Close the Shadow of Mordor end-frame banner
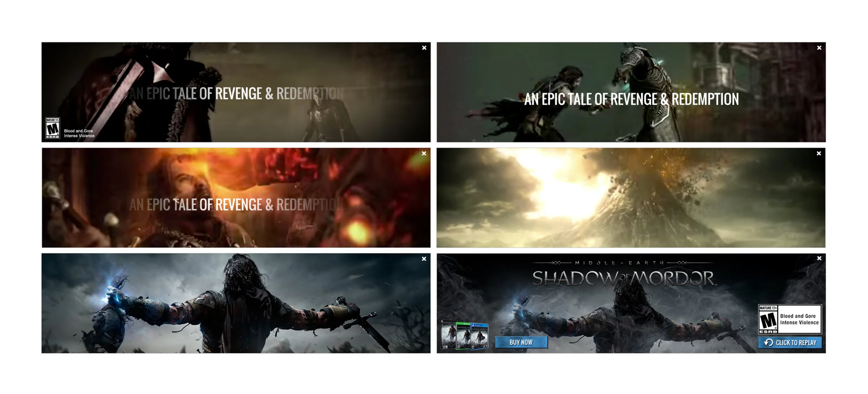868x394 pixels. point(819,258)
